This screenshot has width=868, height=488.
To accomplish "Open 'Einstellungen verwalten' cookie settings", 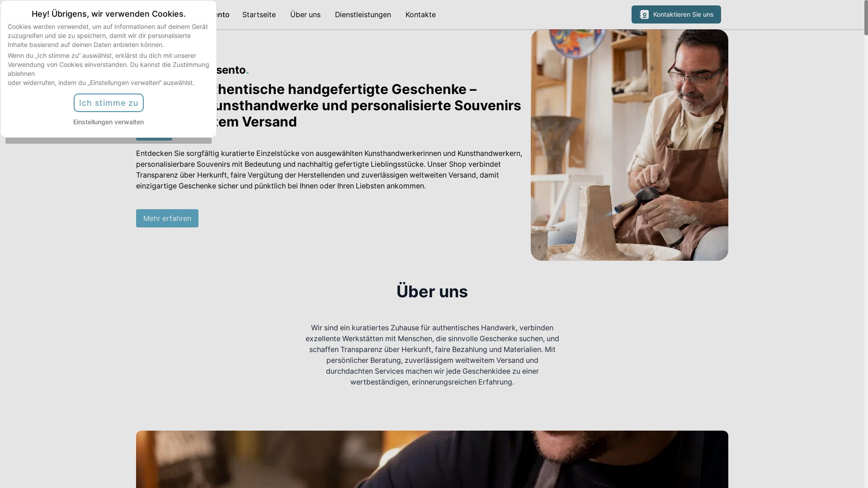I will pyautogui.click(x=108, y=122).
